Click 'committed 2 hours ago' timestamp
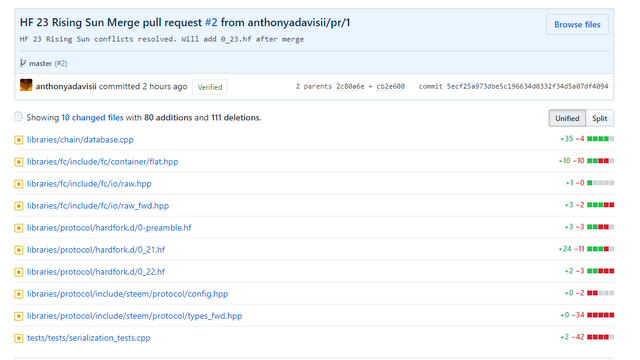 pyautogui.click(x=143, y=86)
